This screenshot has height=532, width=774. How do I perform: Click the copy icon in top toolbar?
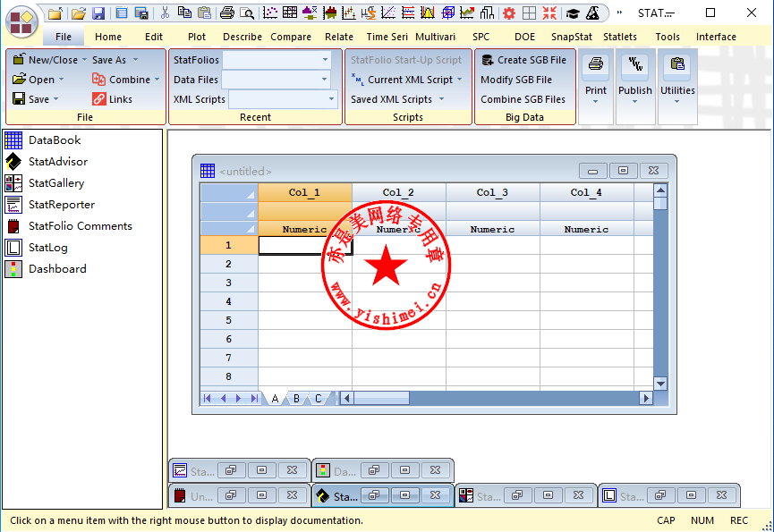(184, 13)
